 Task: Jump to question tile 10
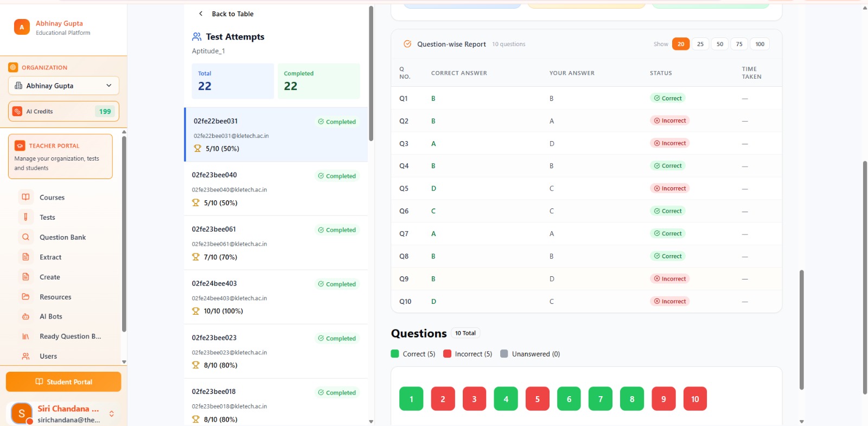(695, 399)
